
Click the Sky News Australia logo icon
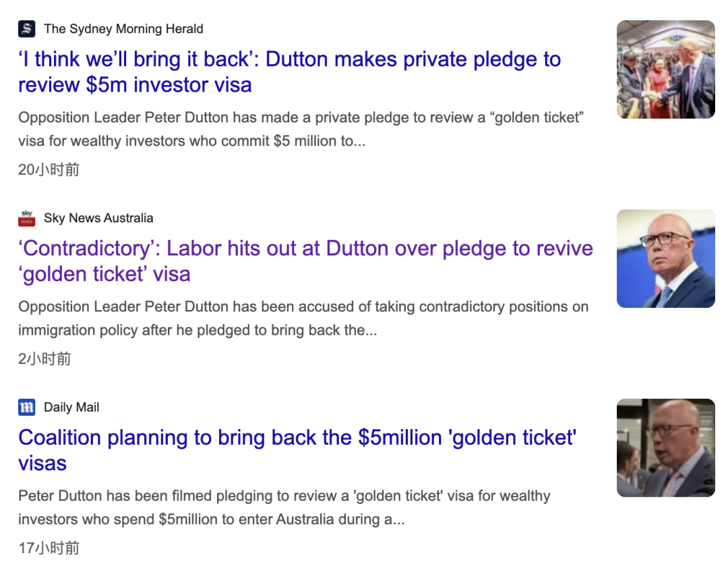pyautogui.click(x=26, y=218)
